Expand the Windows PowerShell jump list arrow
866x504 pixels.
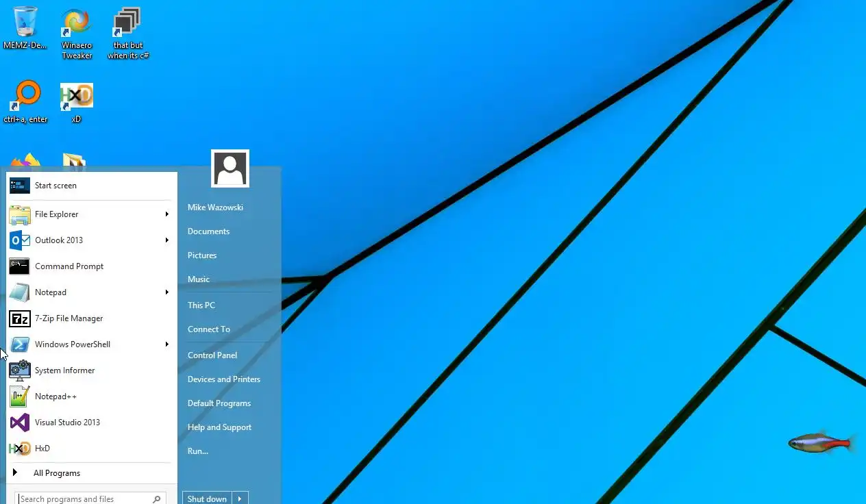166,344
